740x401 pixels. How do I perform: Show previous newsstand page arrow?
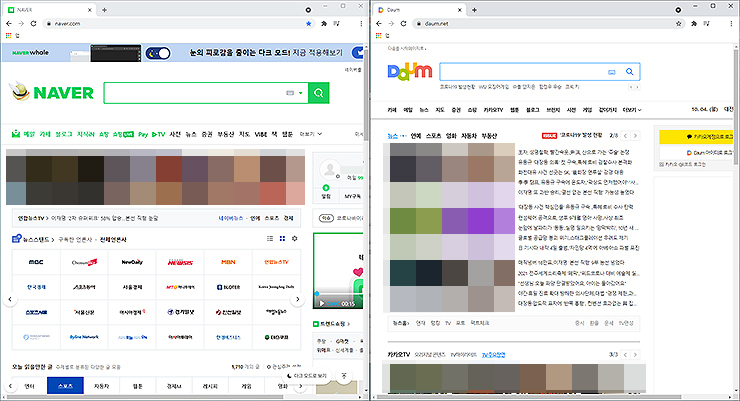click(x=10, y=299)
